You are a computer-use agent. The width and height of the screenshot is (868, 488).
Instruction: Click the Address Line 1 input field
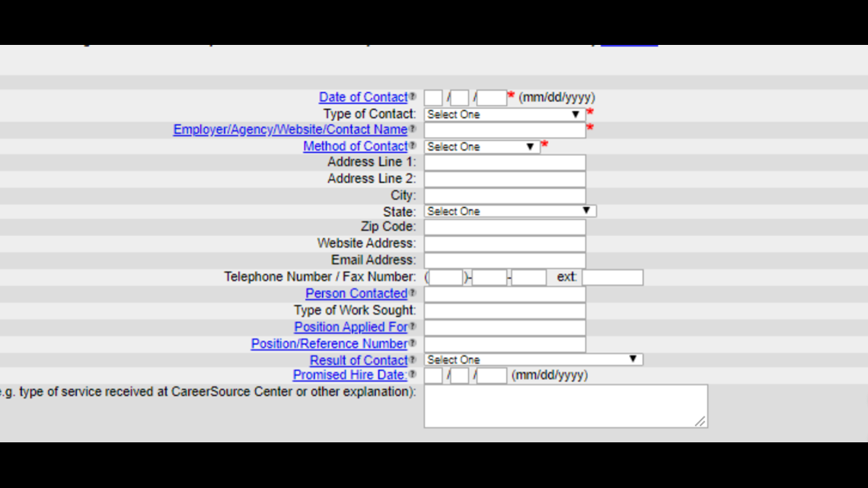[x=504, y=161]
